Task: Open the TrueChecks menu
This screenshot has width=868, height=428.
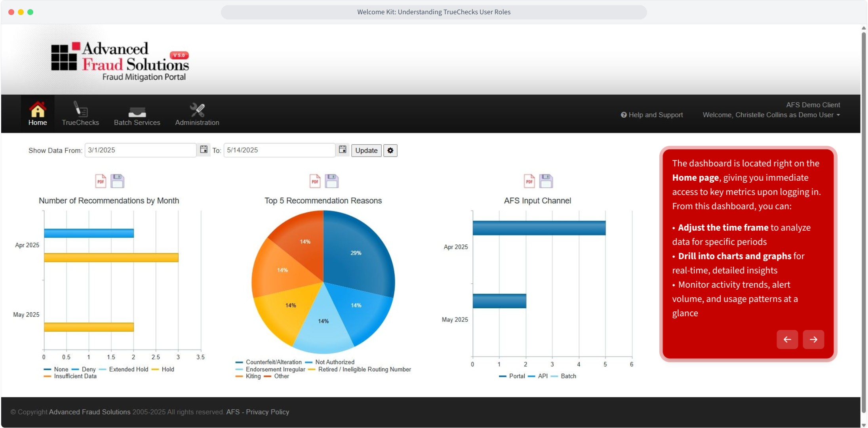Action: tap(80, 114)
